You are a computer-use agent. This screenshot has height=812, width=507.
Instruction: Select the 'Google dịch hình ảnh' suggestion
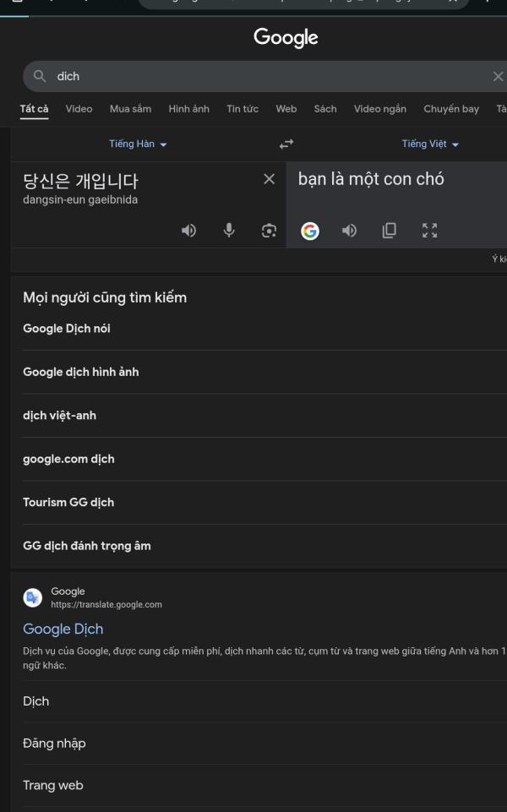click(81, 372)
